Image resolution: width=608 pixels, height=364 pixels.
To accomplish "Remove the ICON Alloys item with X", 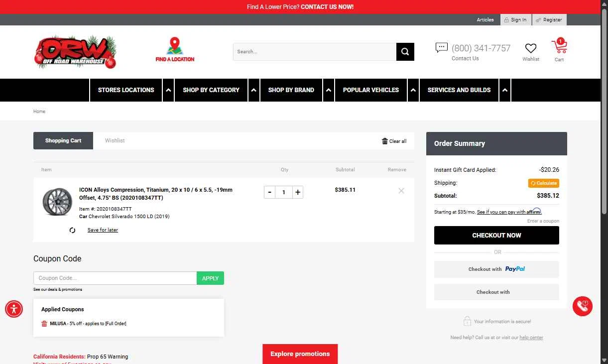I will point(401,191).
